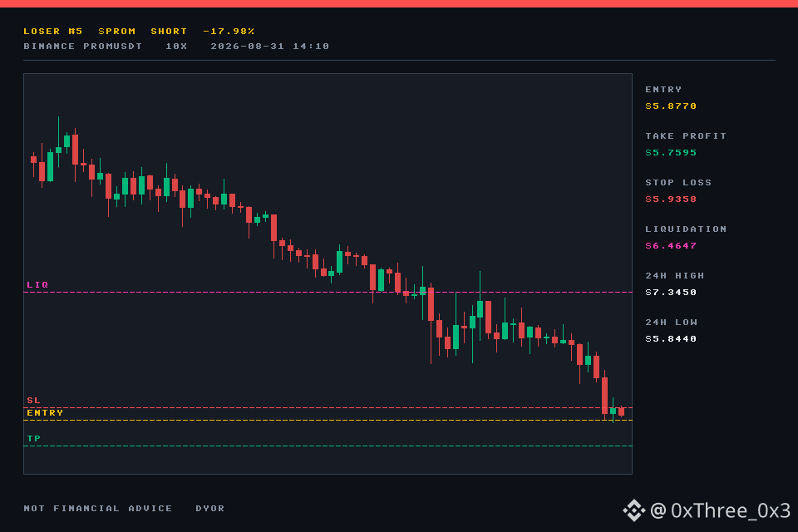This screenshot has width=798, height=532.
Task: Click the 24H HIGH heading
Action: pyautogui.click(x=675, y=276)
